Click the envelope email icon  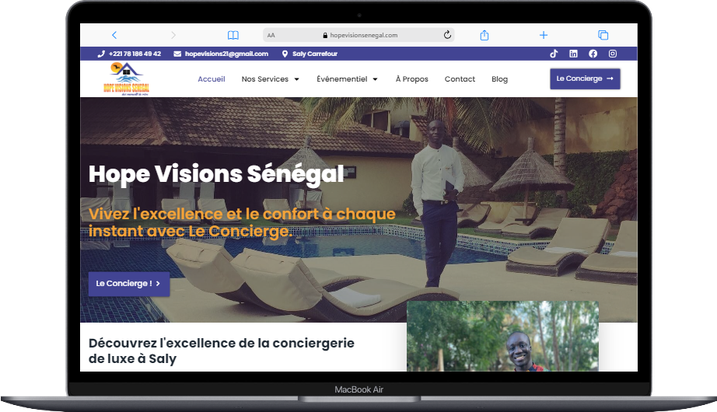click(x=177, y=54)
